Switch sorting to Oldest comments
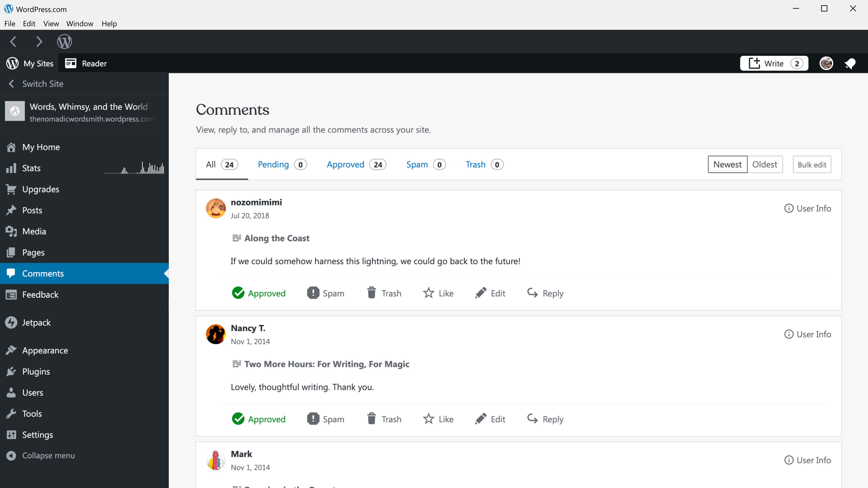 (765, 164)
